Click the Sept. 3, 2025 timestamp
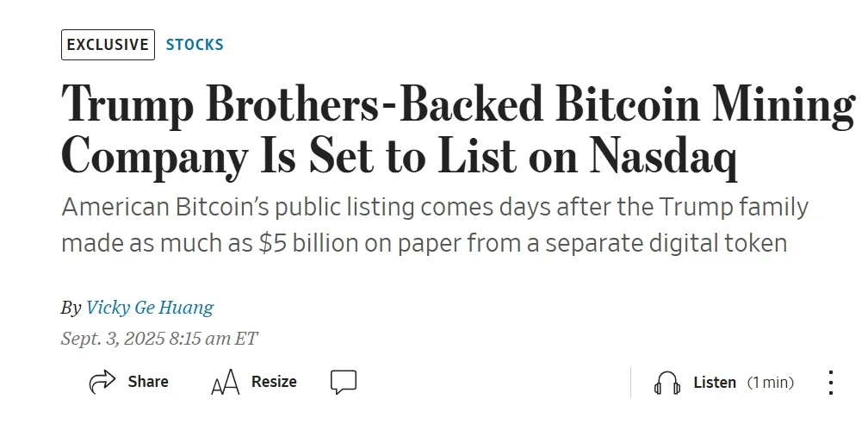This screenshot has height=424, width=868. tap(159, 338)
